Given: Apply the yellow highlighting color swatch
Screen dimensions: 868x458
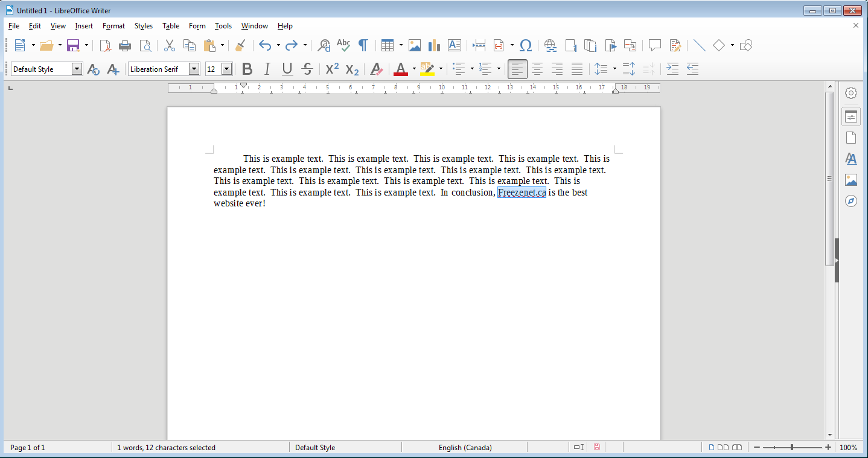Looking at the screenshot, I should [427, 69].
